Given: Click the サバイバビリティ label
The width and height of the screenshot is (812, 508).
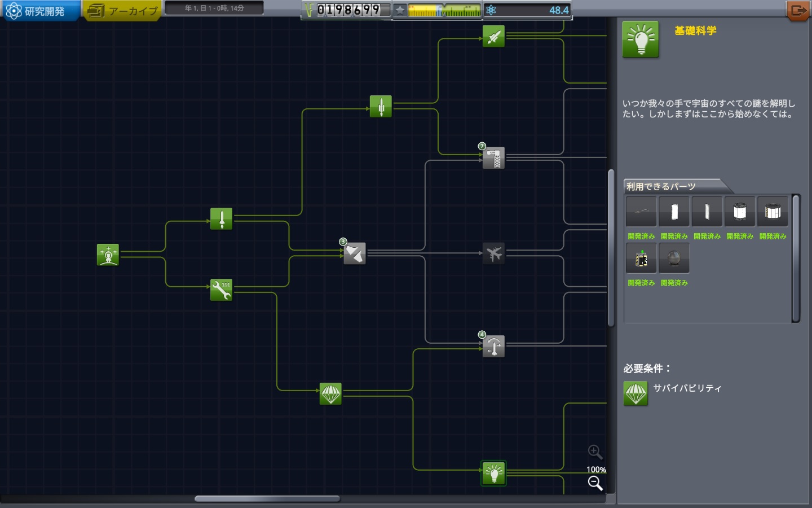Looking at the screenshot, I should (x=687, y=388).
